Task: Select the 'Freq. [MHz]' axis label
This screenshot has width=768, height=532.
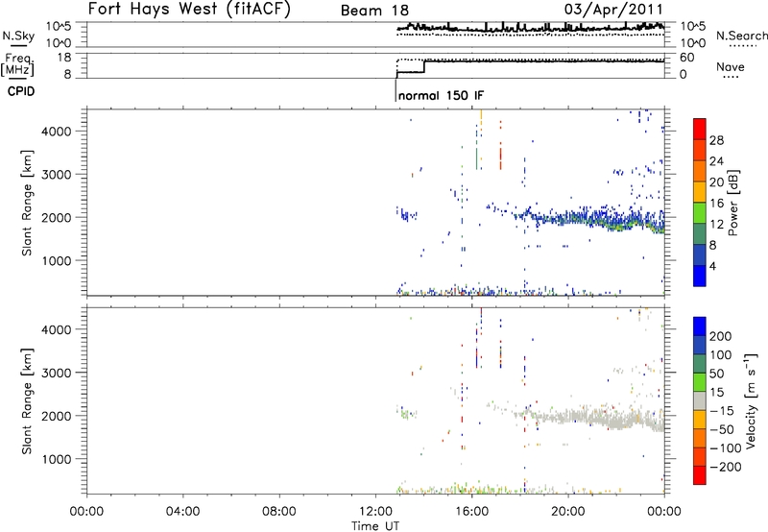Action: click(18, 65)
